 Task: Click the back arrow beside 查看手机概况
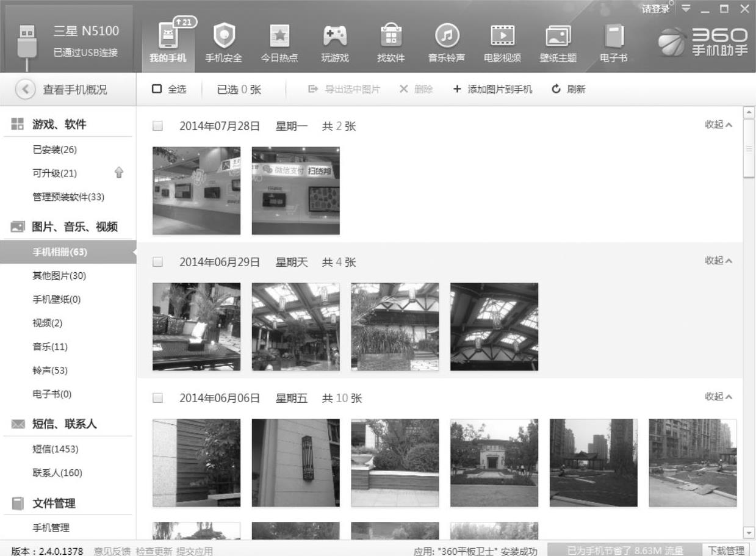(x=25, y=90)
